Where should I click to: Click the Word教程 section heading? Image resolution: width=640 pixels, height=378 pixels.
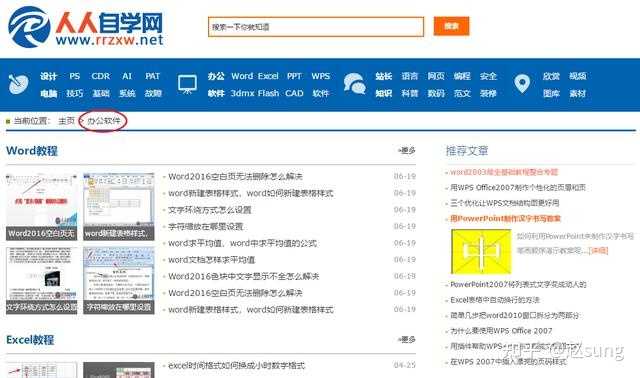32,151
